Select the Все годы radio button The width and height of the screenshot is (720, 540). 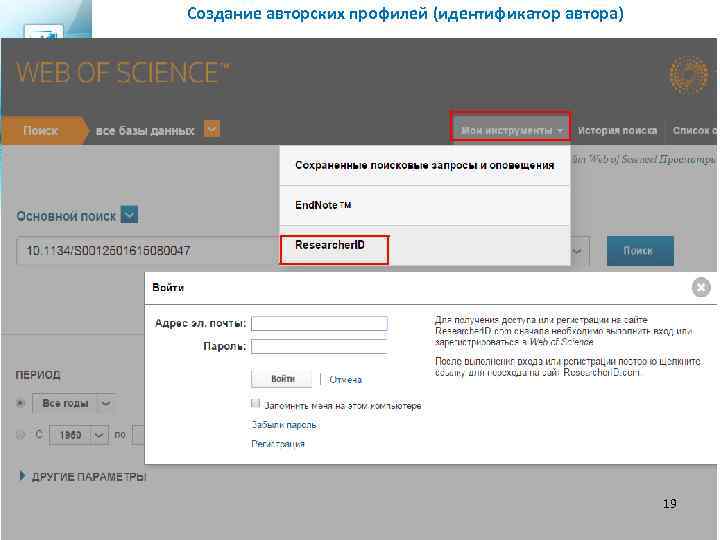(x=20, y=404)
